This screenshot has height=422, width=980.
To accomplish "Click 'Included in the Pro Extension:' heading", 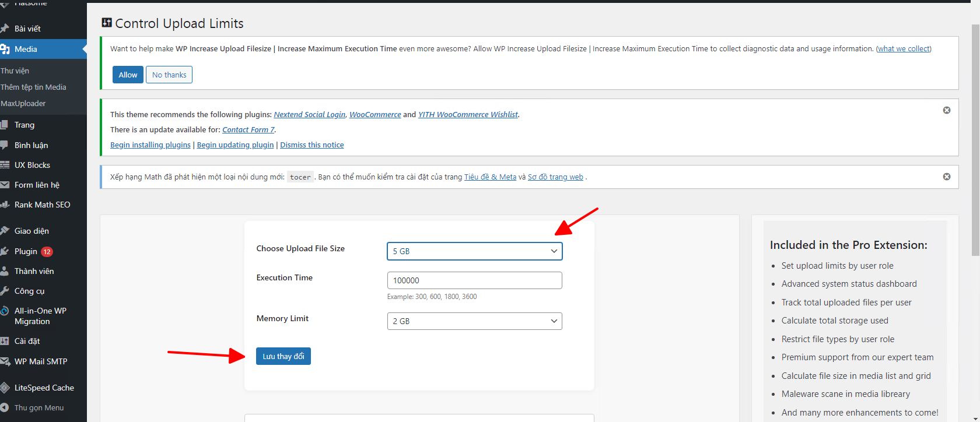I will (x=849, y=245).
